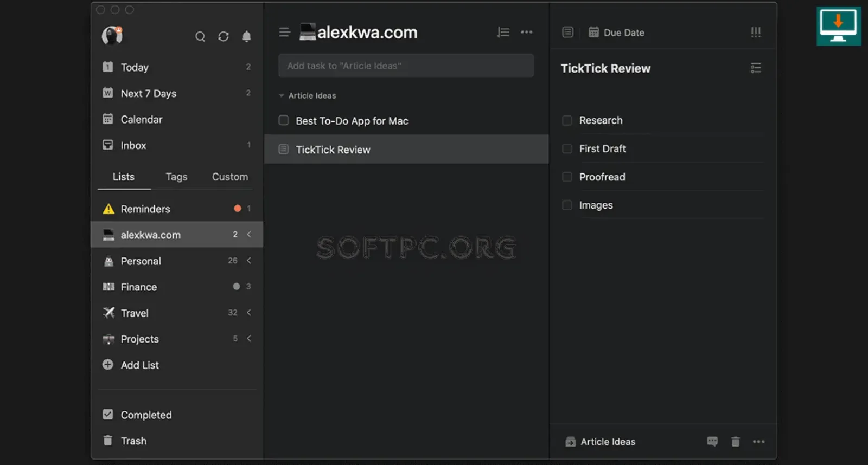Viewport: 868px width, 465px height.
Task: Open notifications bell
Action: tap(247, 36)
